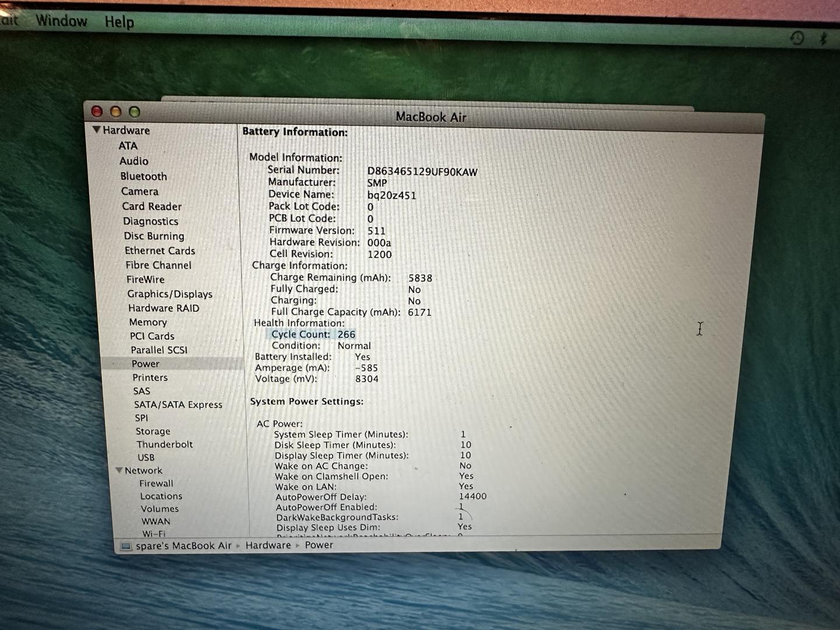
Task: Select PCI Cards entry
Action: click(x=152, y=336)
